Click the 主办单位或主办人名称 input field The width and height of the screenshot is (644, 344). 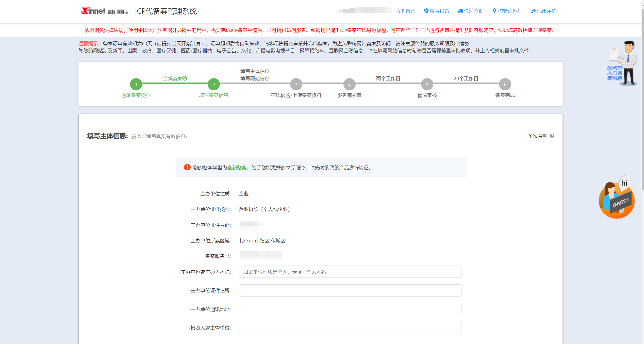350,272
